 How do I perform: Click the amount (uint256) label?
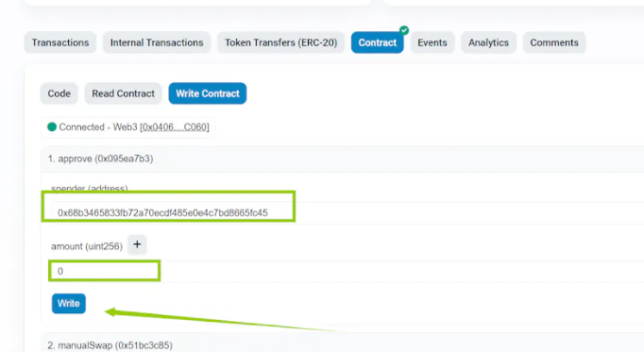(x=87, y=246)
